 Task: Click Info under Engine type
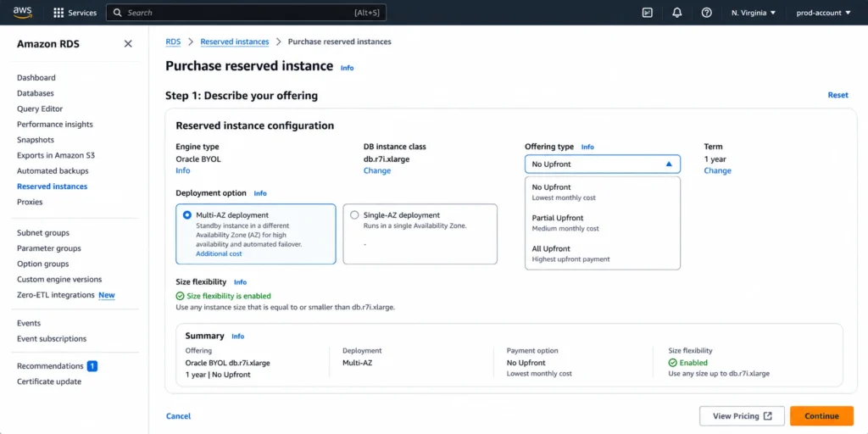183,170
